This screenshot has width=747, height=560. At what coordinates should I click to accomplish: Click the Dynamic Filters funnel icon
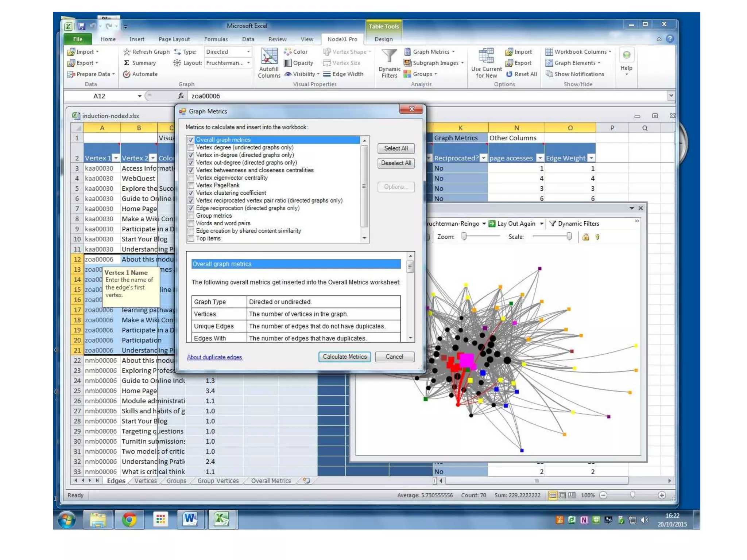389,56
